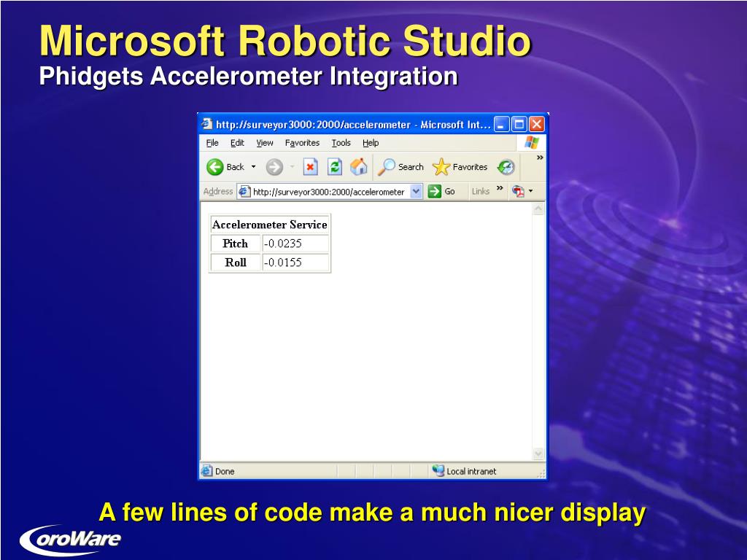Open the File menu

point(212,143)
